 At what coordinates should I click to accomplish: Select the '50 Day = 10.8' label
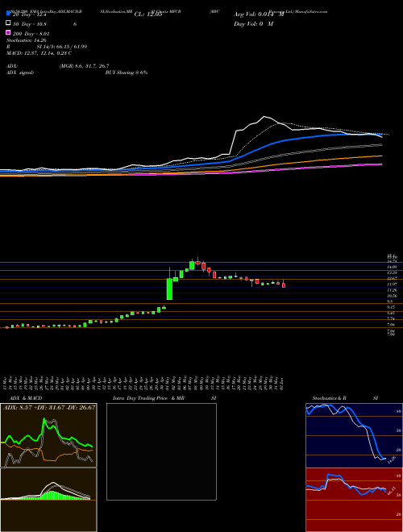tap(30, 24)
